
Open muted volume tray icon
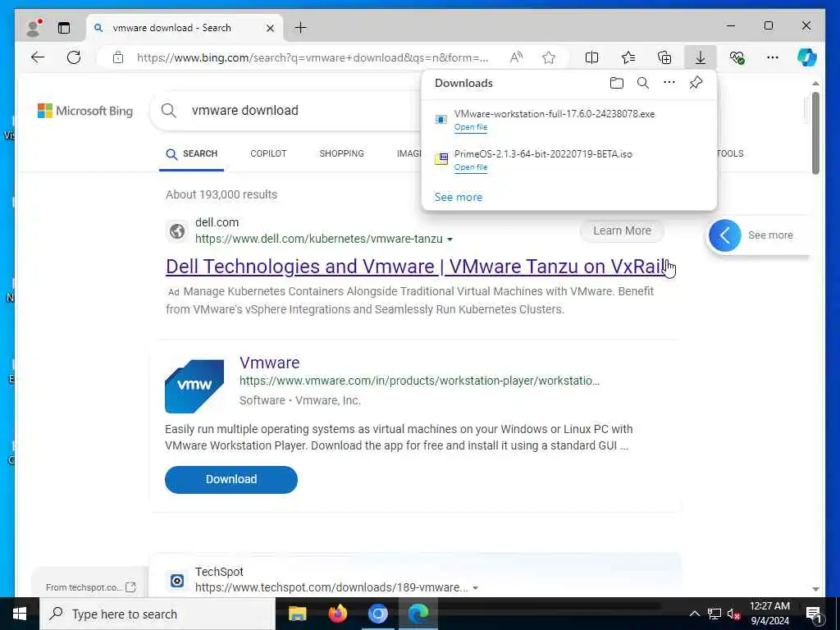733,614
